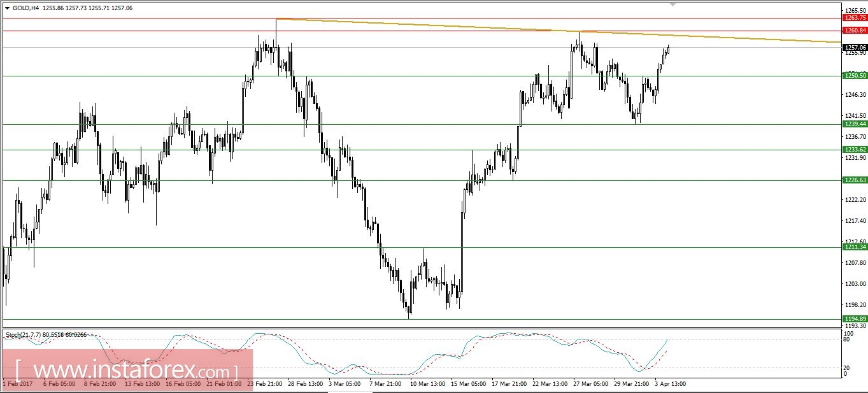This screenshot has width=868, height=393.
Task: Toggle the green 1226.63 level label
Action: pyautogui.click(x=854, y=180)
